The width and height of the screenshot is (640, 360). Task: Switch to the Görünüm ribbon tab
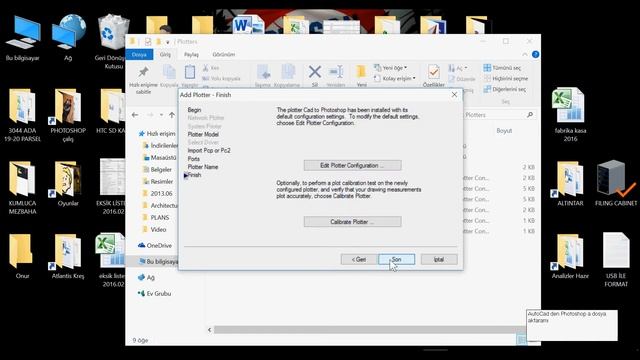(224, 54)
